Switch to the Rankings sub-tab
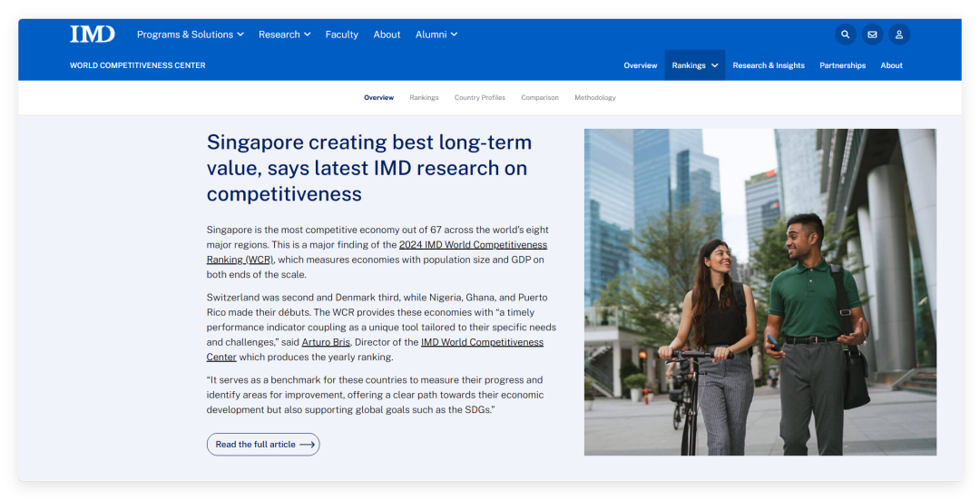The image size is (980, 500). [x=424, y=97]
